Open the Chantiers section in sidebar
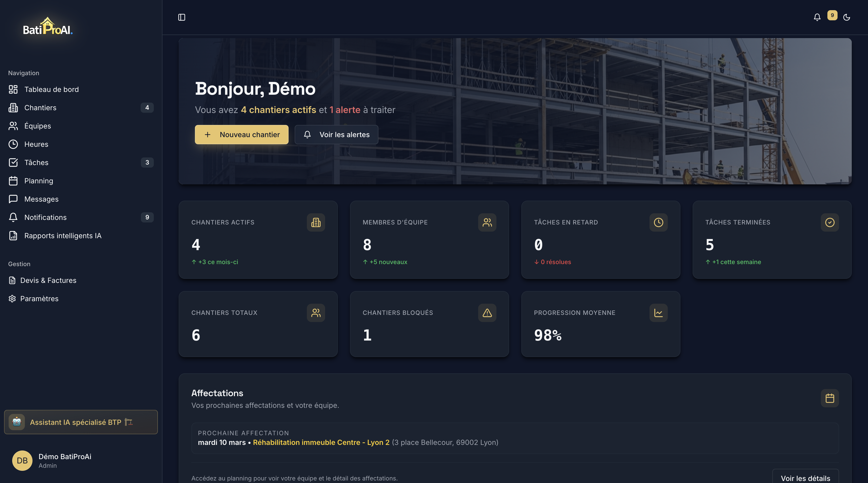Viewport: 868px width, 483px height. [40, 107]
